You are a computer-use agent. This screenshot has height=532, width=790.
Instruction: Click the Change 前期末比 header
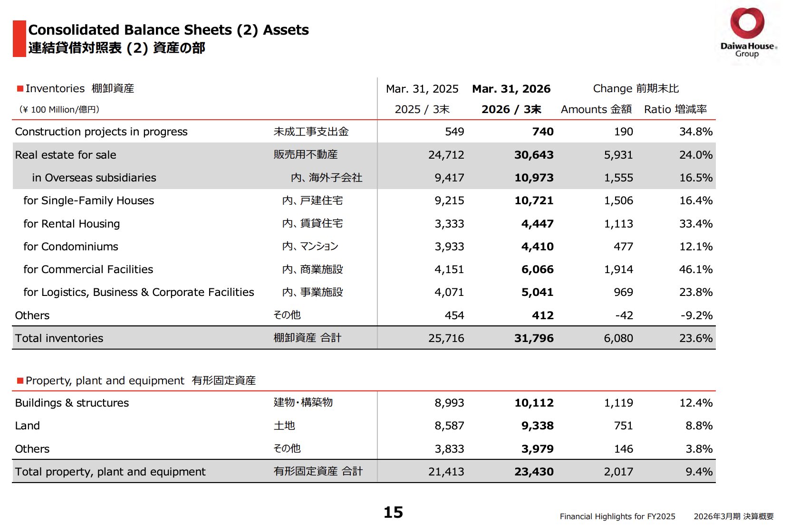click(x=636, y=89)
